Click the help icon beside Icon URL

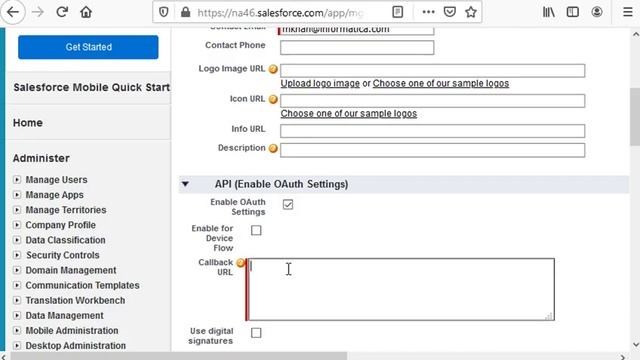coord(273,99)
